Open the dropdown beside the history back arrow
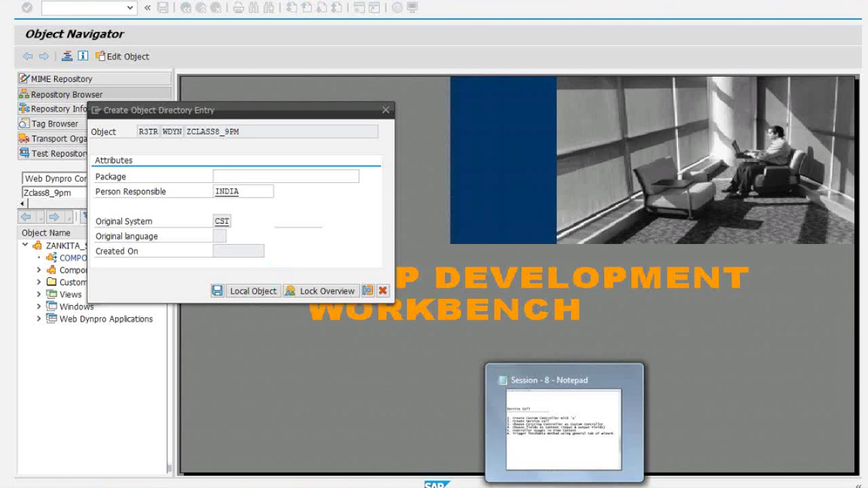Screen dimensions: 868x488 [40, 217]
